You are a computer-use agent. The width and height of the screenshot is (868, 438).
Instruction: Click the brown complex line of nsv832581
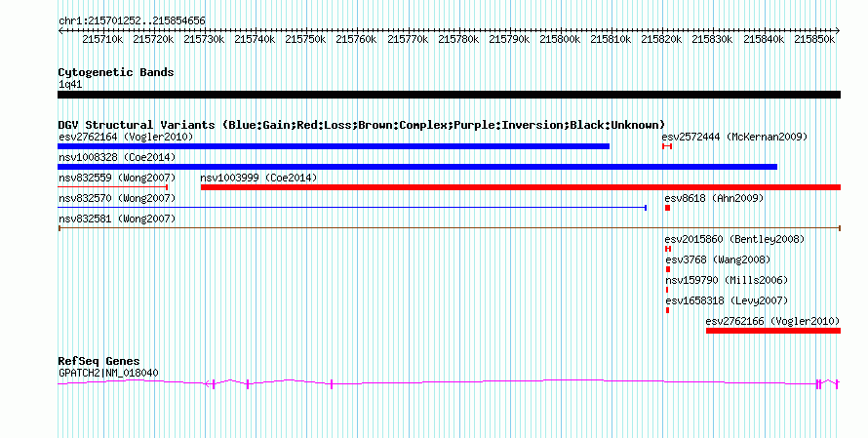coord(450,228)
